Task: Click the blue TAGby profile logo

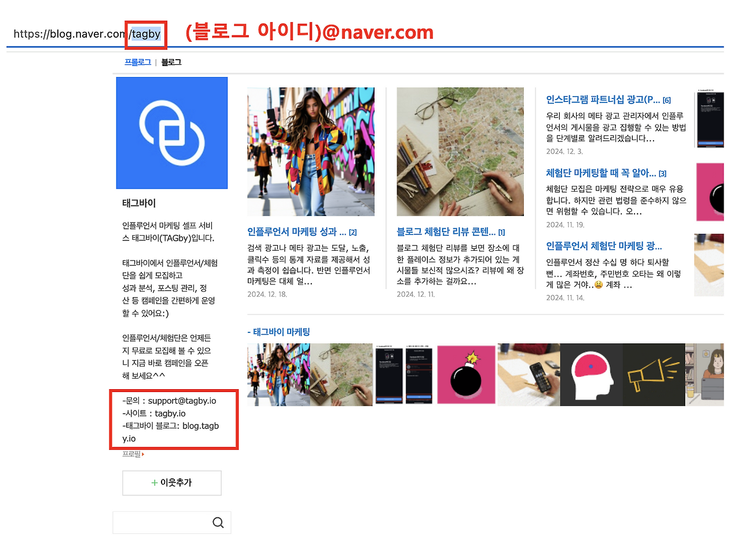Action: [x=171, y=133]
